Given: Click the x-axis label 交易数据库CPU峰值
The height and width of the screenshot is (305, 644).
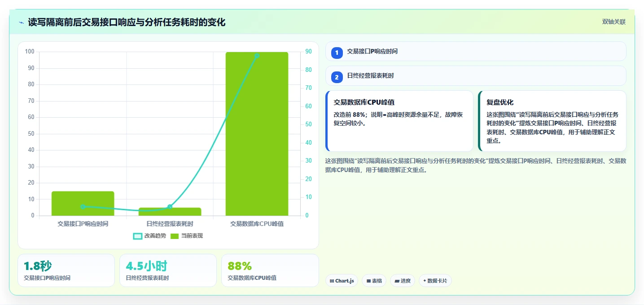Looking at the screenshot, I should pos(257,223).
